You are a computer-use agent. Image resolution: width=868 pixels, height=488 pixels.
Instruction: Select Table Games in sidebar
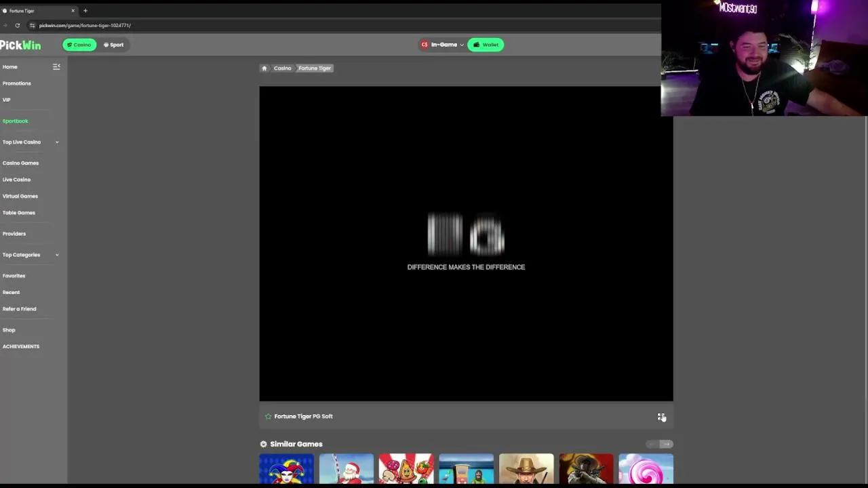coord(19,213)
